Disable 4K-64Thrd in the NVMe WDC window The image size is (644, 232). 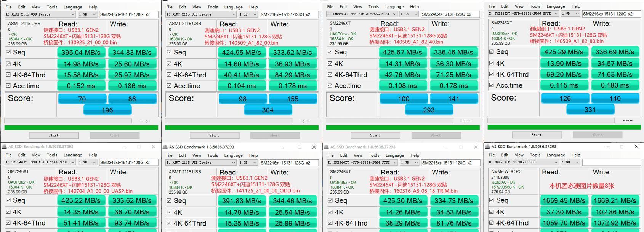[x=492, y=223]
